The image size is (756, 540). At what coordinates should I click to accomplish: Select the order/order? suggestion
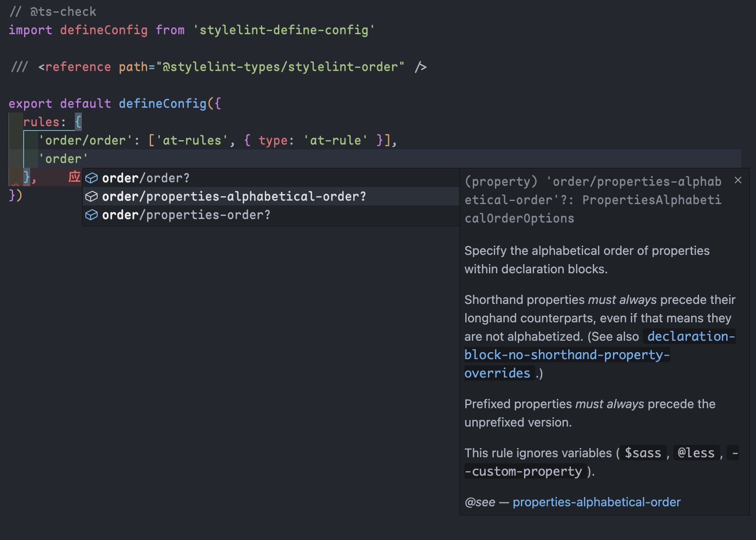271,178
